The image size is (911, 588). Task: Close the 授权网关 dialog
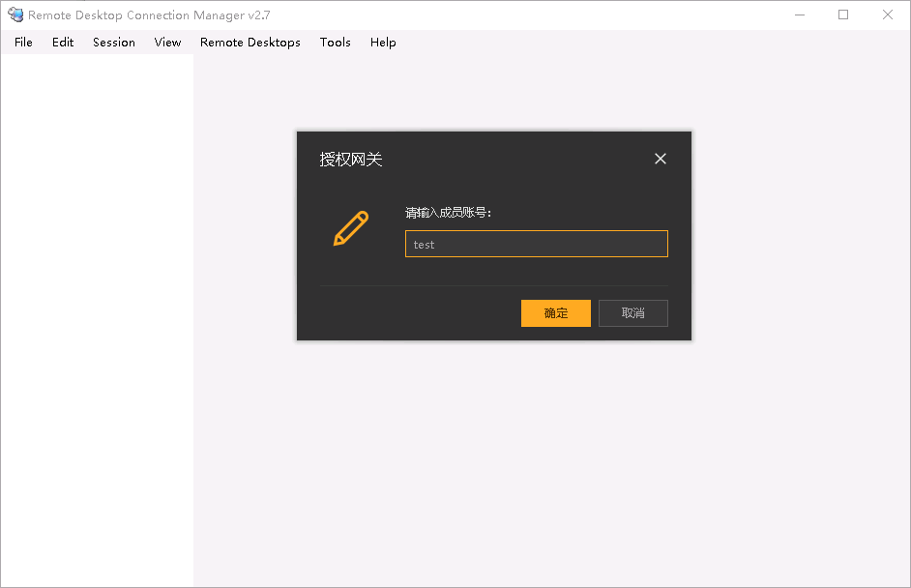pyautogui.click(x=660, y=159)
